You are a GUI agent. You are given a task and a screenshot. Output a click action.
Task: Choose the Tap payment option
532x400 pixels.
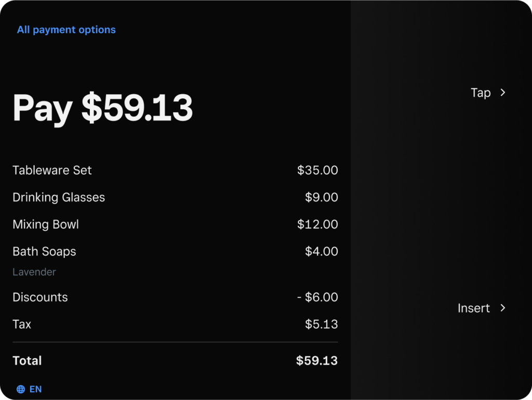[x=481, y=93]
